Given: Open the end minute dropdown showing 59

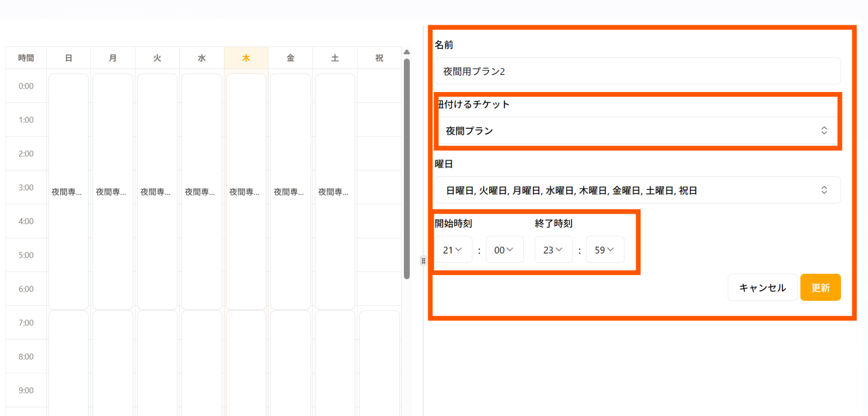Looking at the screenshot, I should click(604, 250).
